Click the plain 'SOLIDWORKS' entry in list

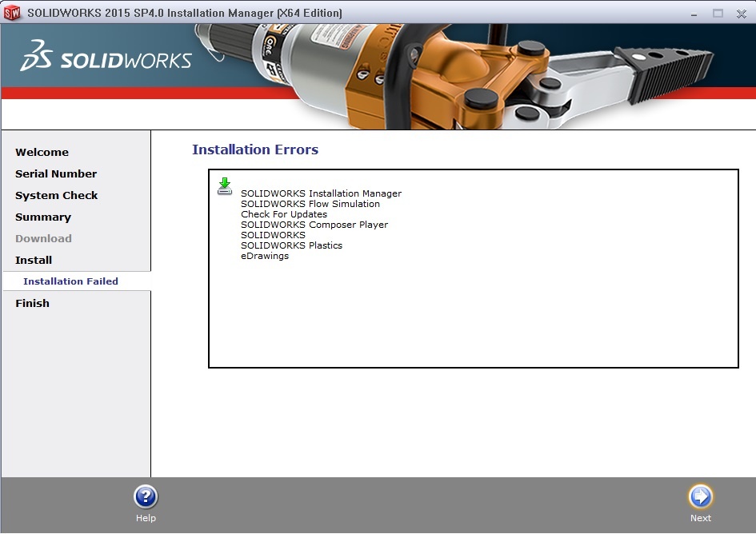click(273, 235)
